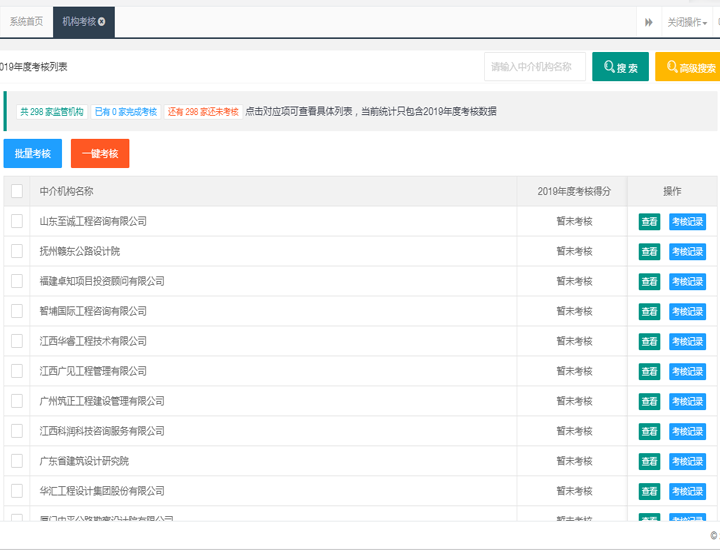Click 查看 for 智埔国际工程咨询有限公司
Viewport: 720px width, 550px height.
pos(649,312)
